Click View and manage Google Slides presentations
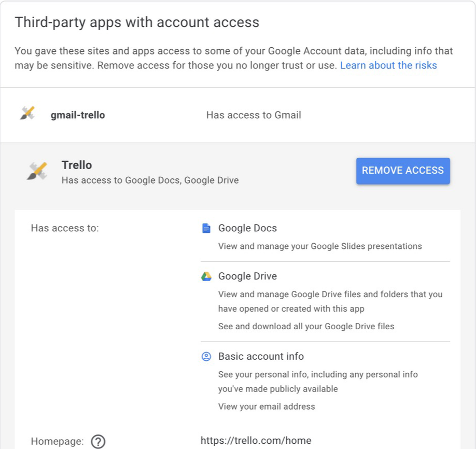 [x=320, y=246]
